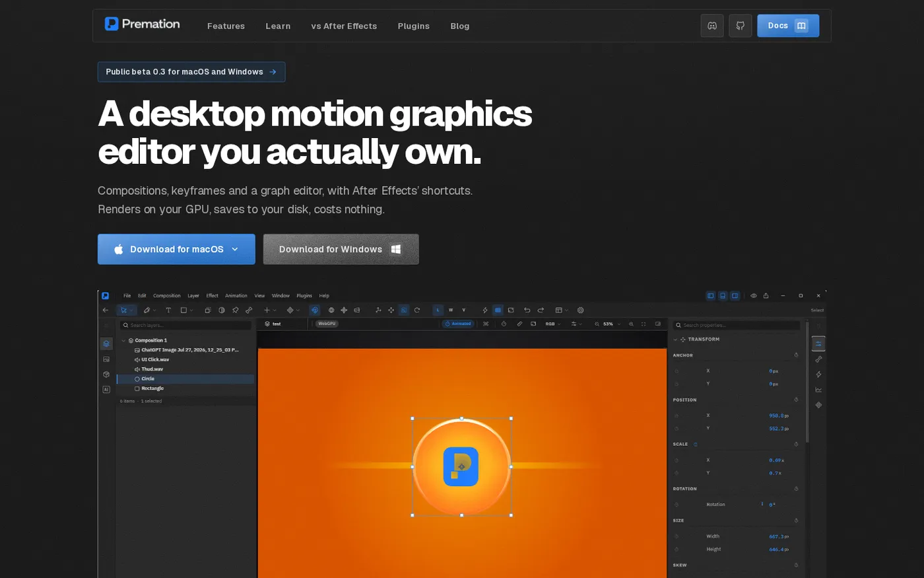
Task: Open the Discord icon button in header
Action: click(x=712, y=26)
